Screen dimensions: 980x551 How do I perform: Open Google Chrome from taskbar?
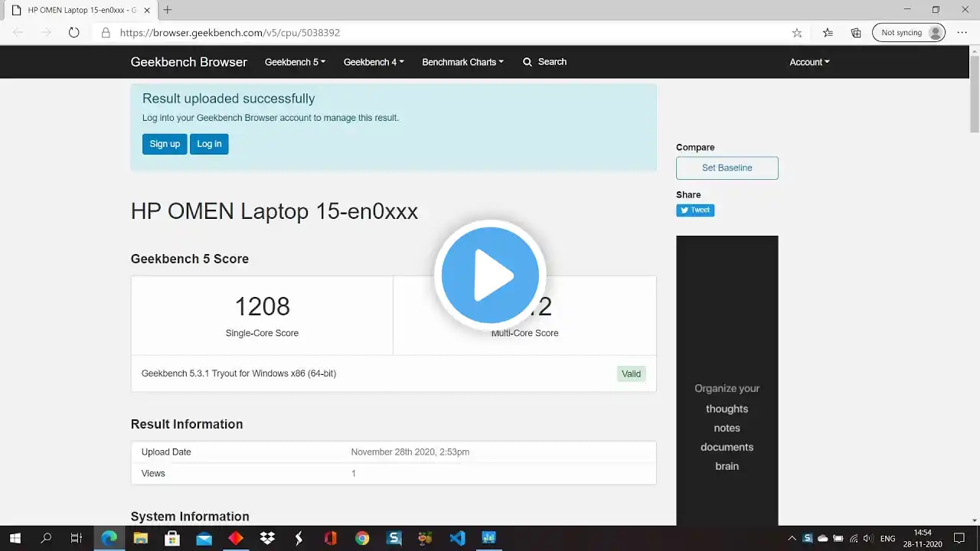(362, 538)
